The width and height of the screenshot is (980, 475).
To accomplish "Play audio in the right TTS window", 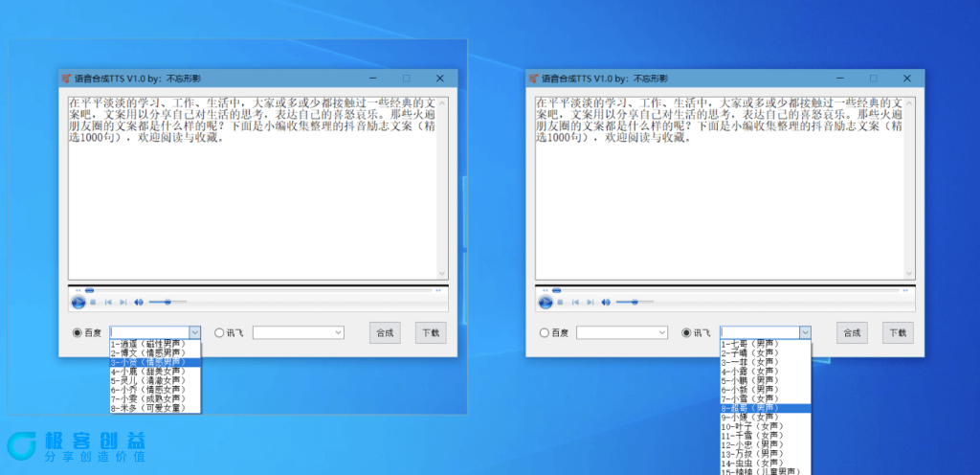I will point(545,303).
